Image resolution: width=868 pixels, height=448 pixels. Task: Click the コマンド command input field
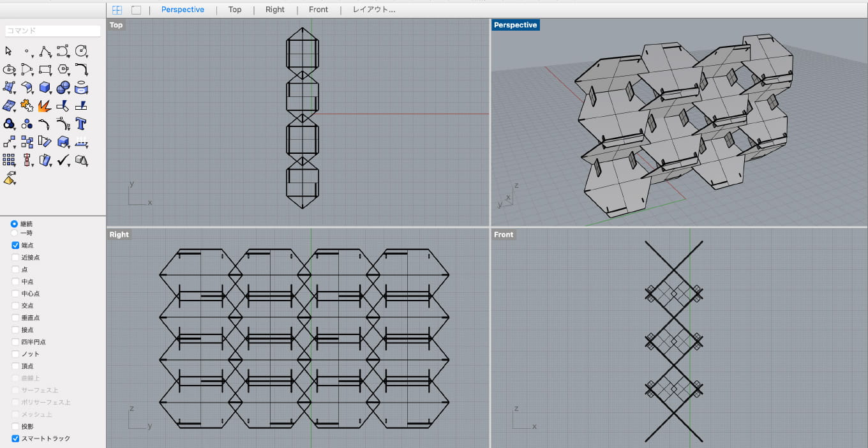coord(53,31)
